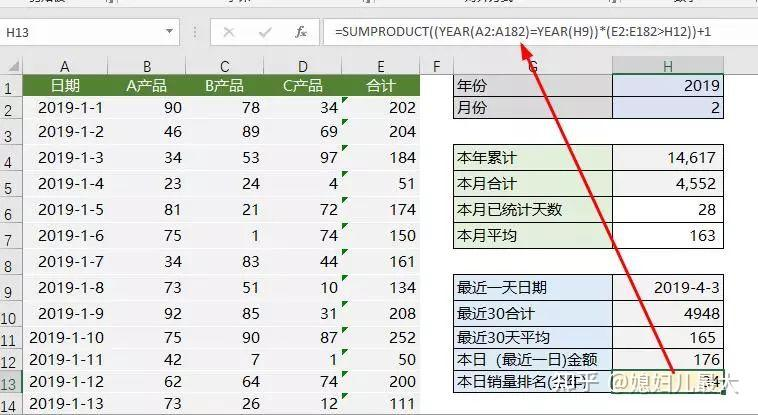
Task: Select column C header
Action: click(224, 66)
